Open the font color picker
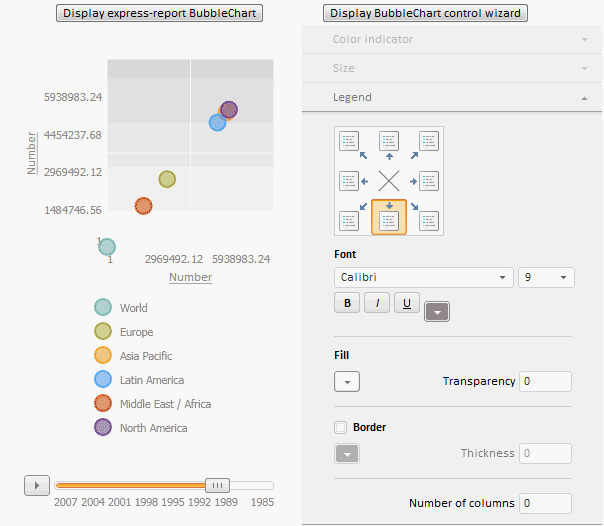The height and width of the screenshot is (526, 604). [x=437, y=311]
